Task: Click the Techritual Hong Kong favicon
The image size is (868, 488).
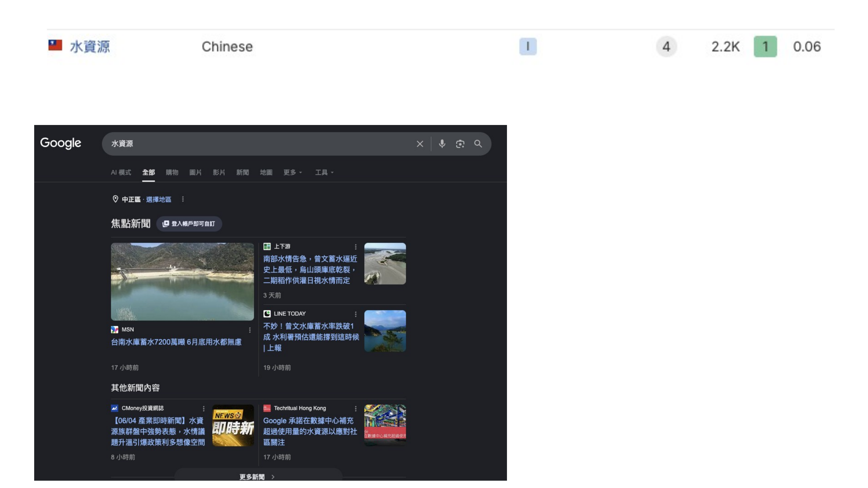Action: pos(267,408)
